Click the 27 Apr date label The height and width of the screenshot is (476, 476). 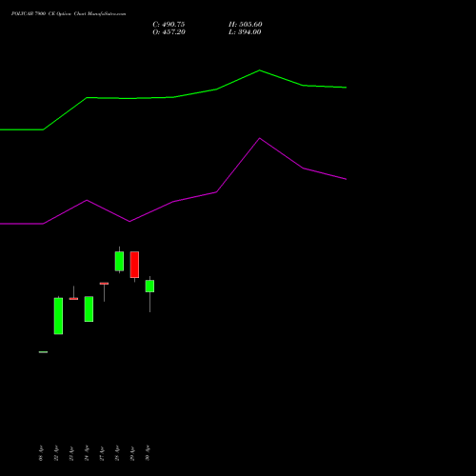[x=102, y=453]
